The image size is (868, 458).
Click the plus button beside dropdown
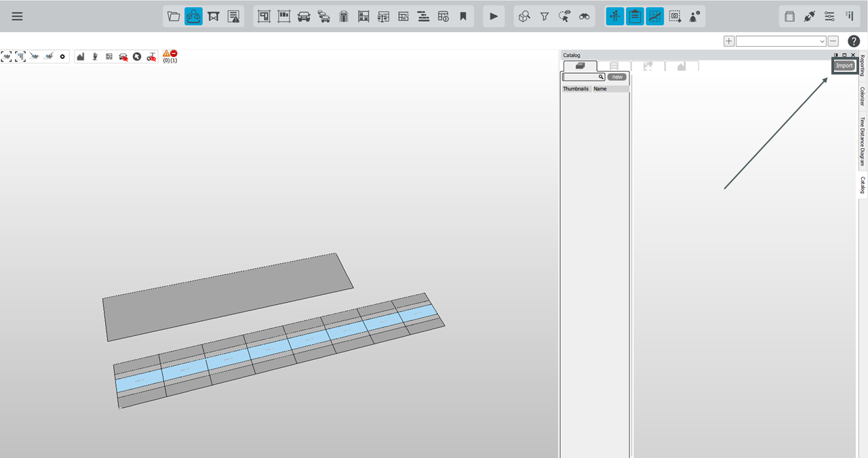pos(729,41)
